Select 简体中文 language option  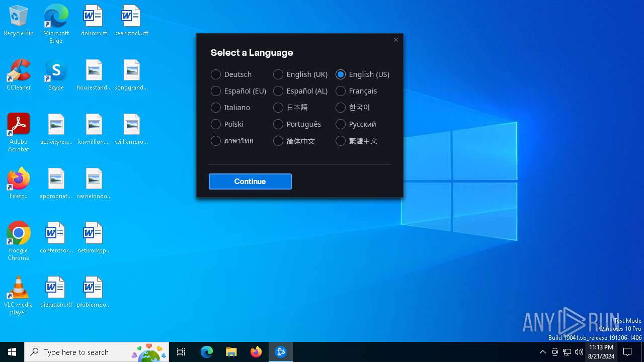coord(294,141)
